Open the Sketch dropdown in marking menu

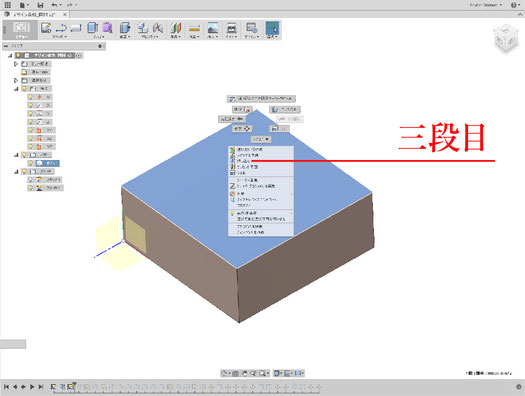coord(261,139)
